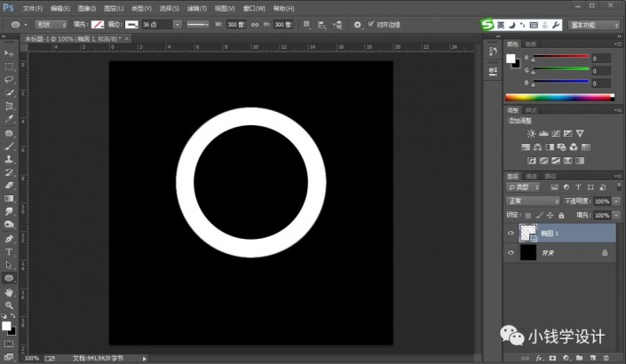Activate the Zoom tool in toolbar

coord(9,305)
